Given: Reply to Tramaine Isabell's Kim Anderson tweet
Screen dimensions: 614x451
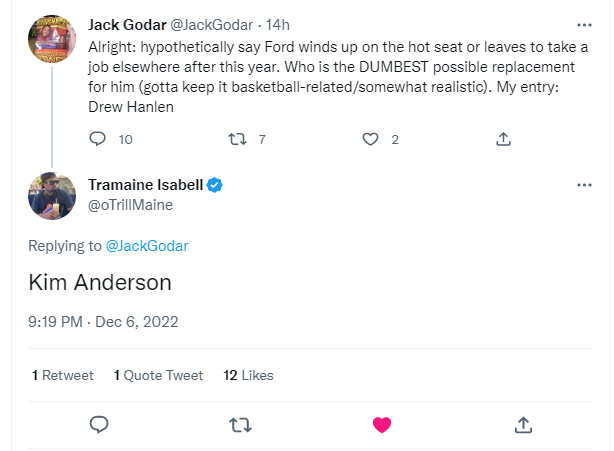Looking at the screenshot, I should click(x=99, y=425).
